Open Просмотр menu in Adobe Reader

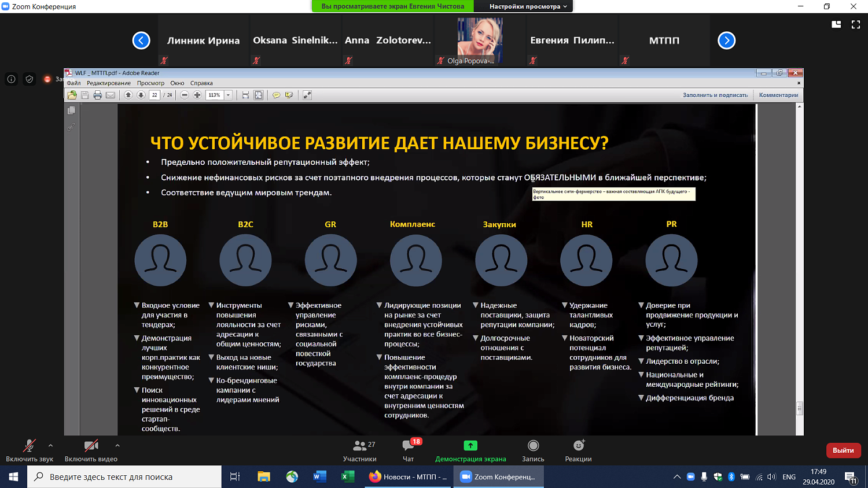click(150, 83)
